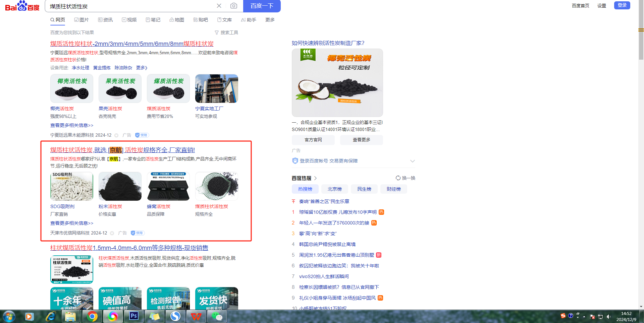This screenshot has width=644, height=323.
Task: Open result 煤质活性炭柱状-2mm/3mm/4mm
Action: tap(132, 44)
